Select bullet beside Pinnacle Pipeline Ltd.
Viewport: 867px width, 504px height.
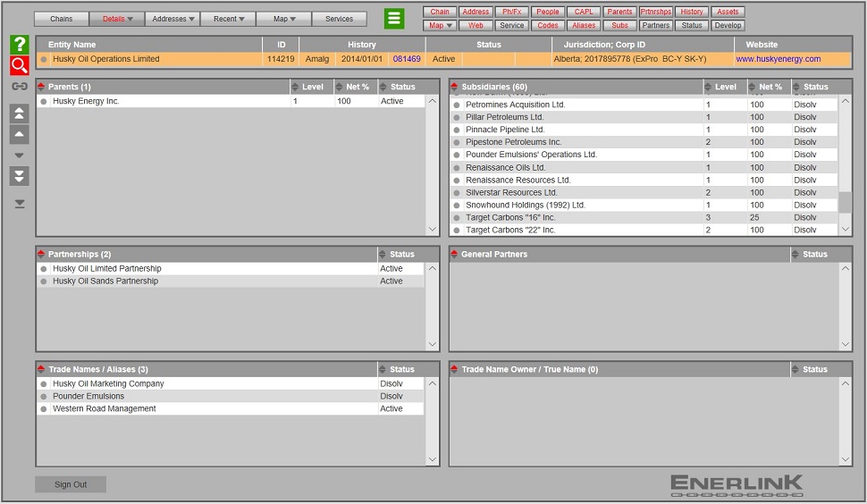tap(457, 130)
